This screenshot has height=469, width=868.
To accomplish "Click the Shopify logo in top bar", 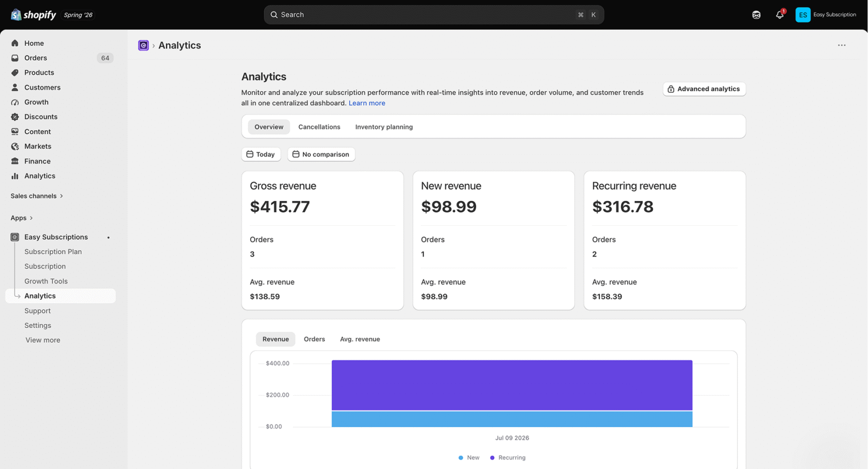I will click(34, 15).
